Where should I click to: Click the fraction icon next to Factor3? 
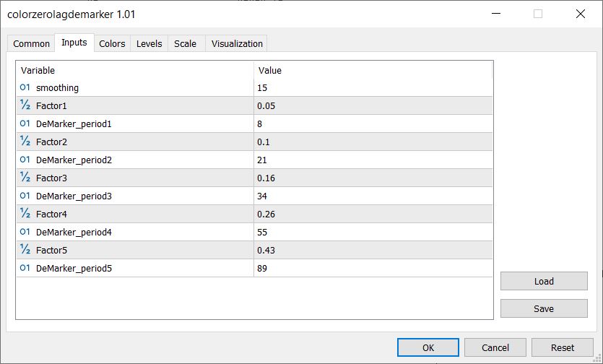[x=25, y=178]
